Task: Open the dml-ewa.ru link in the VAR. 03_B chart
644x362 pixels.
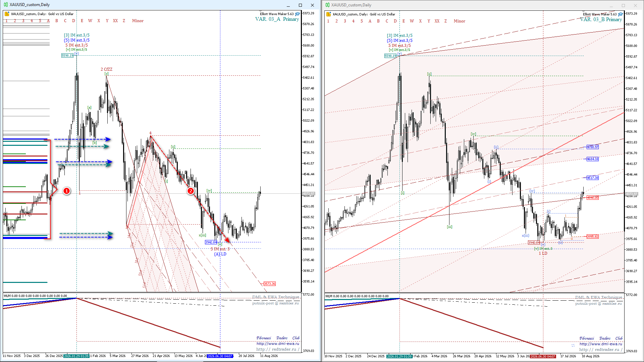Action: coord(601,344)
